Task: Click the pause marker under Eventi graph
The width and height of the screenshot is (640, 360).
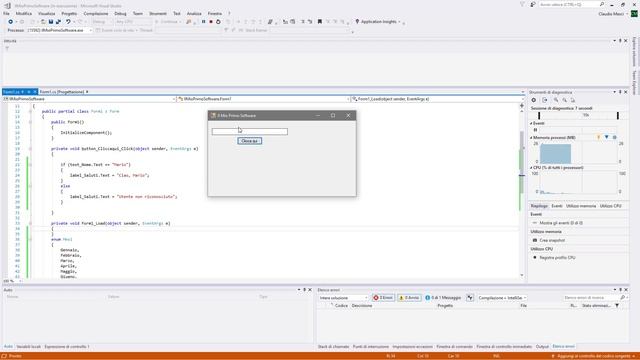Action: point(535,130)
